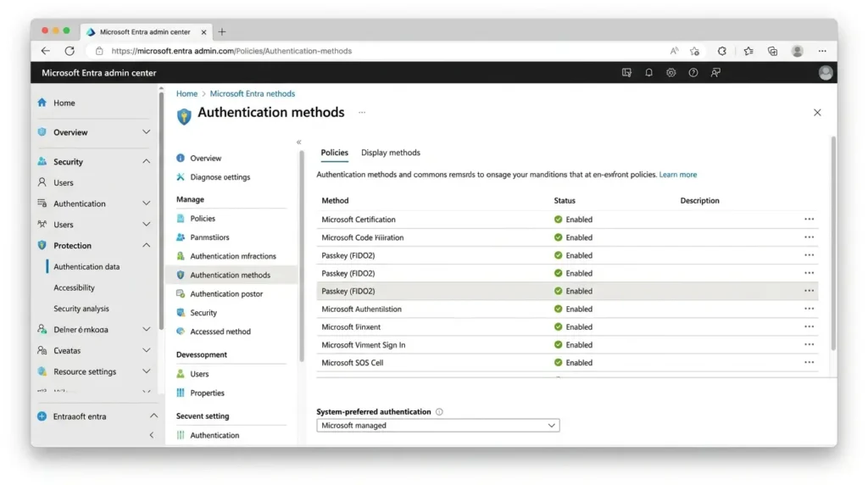Collapse the inner menu with double chevron

299,142
